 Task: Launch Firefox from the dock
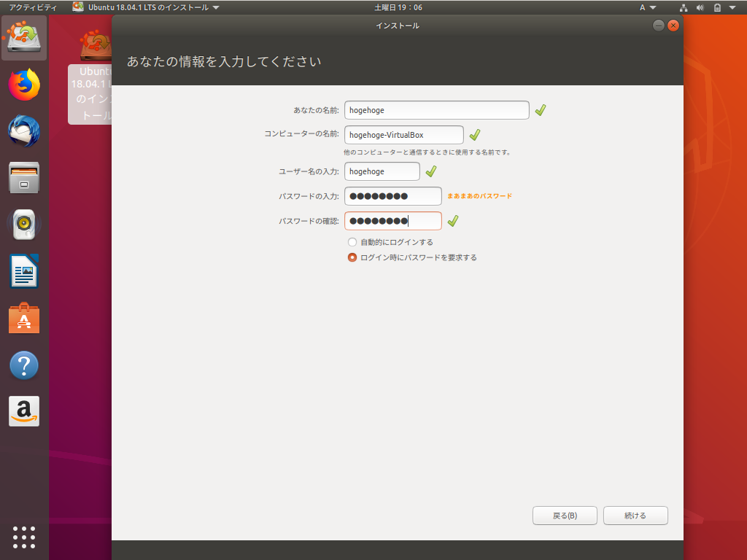24,85
